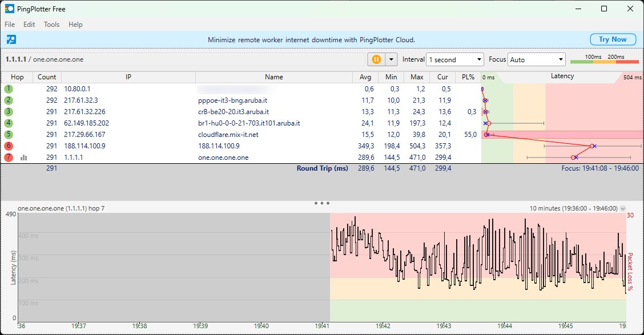Click the PingPlotter Cloud banner icon
The image size is (644, 335).
(x=11, y=39)
